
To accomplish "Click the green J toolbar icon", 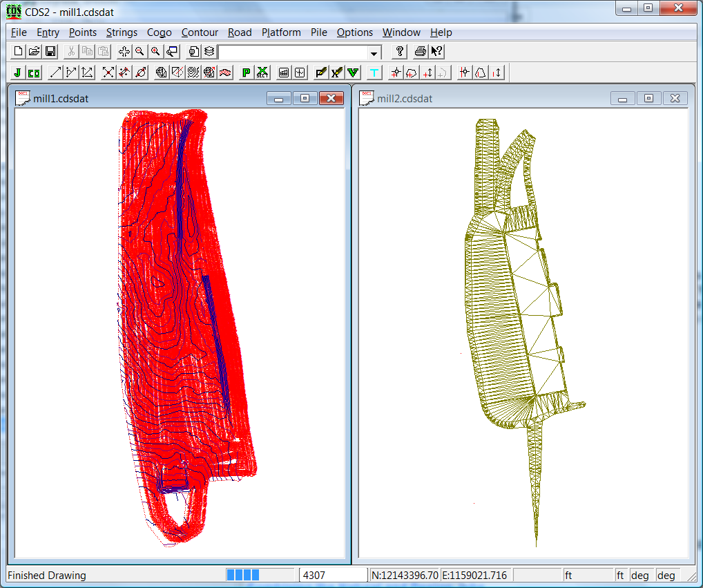I will click(17, 73).
